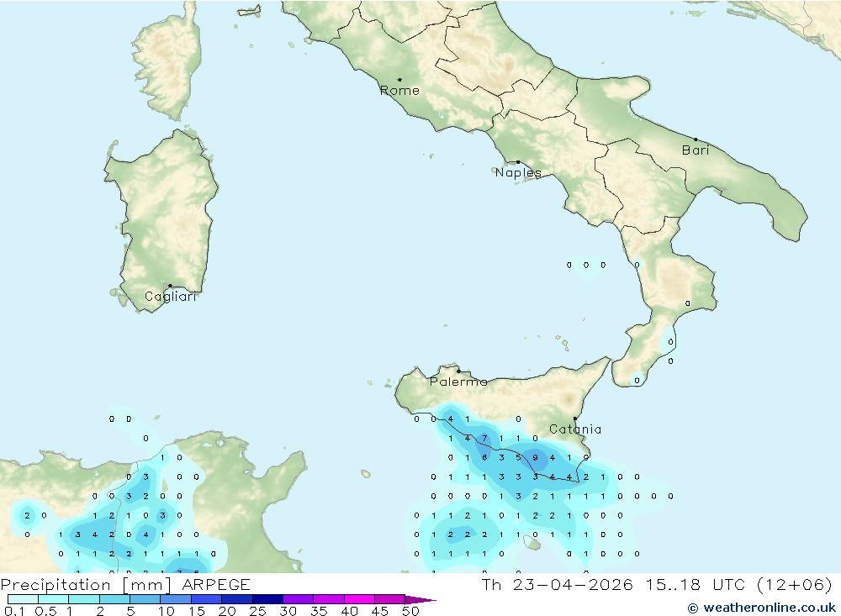Click the Cagliari city label

click(171, 297)
